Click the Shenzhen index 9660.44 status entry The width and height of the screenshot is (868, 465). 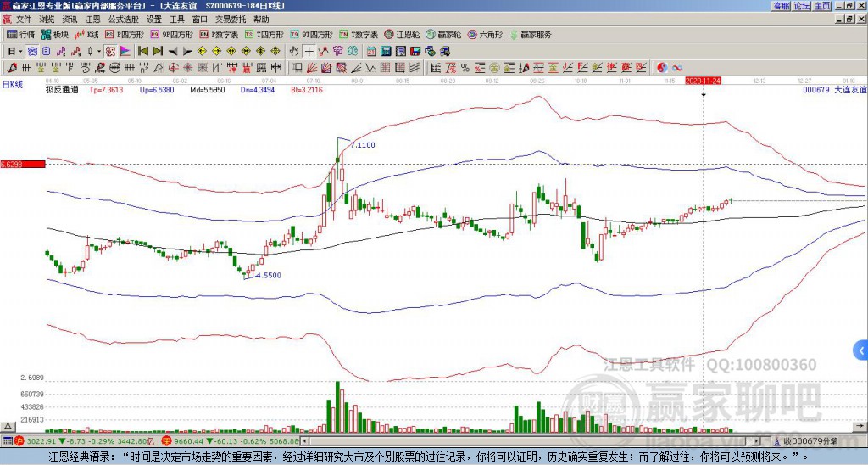(x=231, y=441)
